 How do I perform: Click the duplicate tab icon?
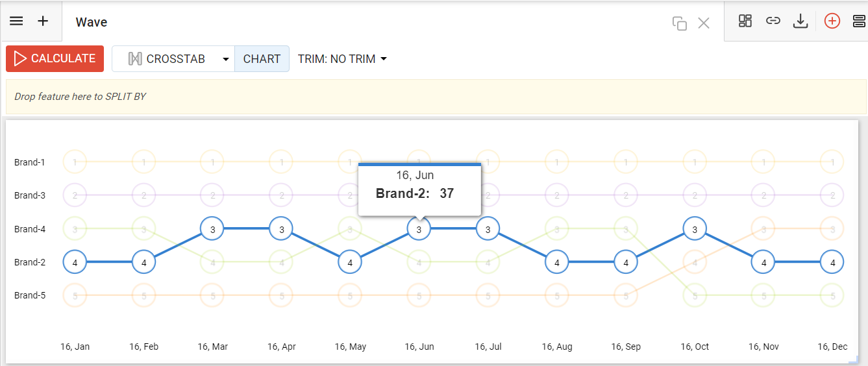(x=680, y=23)
